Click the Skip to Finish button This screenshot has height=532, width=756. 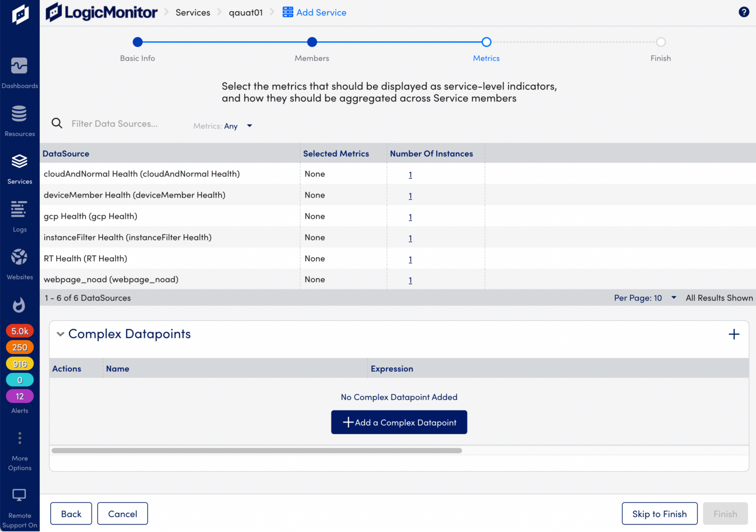660,513
